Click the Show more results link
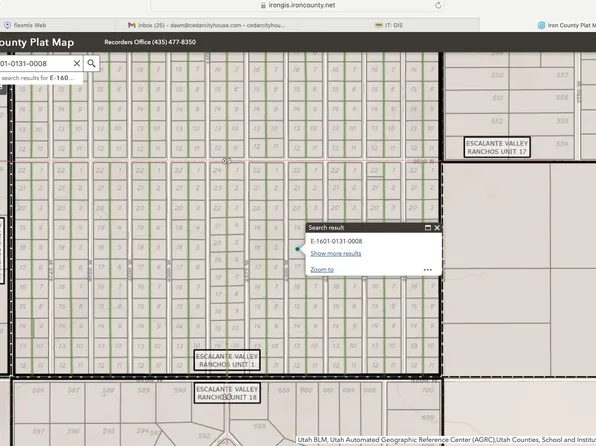 point(336,253)
